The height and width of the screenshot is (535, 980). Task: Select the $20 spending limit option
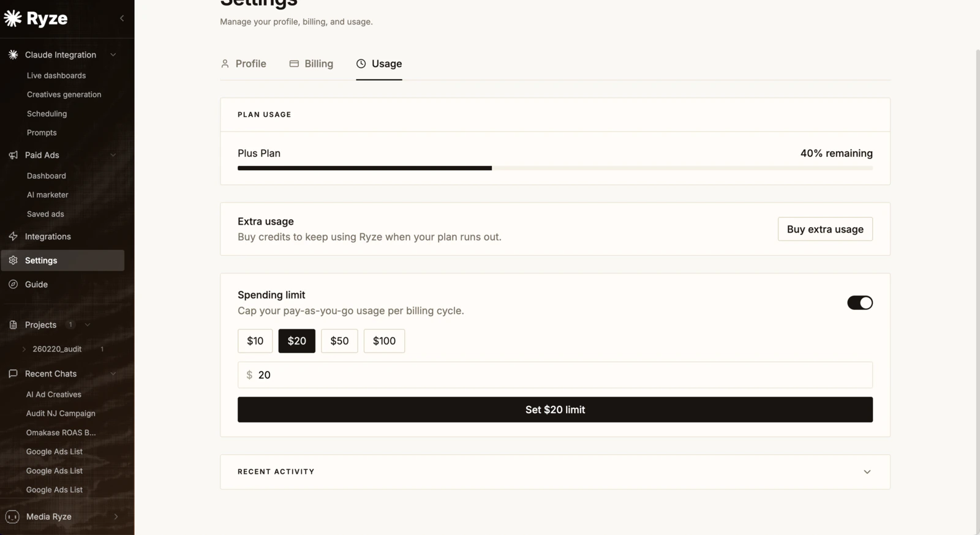[297, 341]
